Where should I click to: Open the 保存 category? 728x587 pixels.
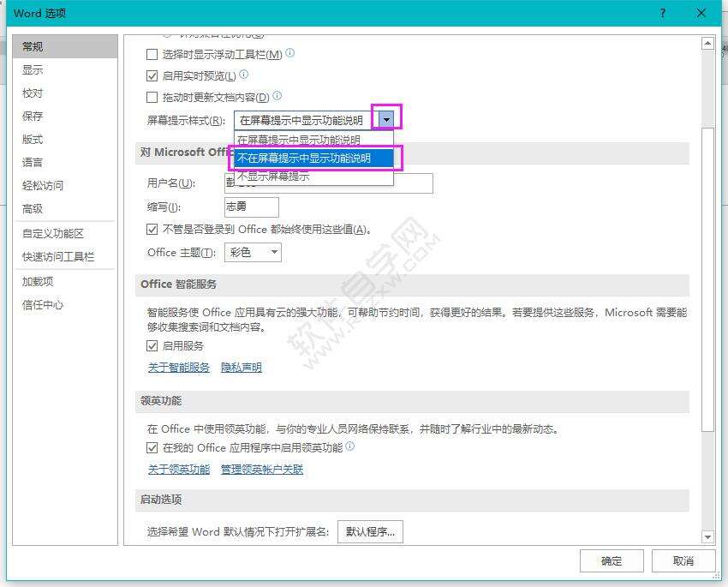tap(65, 116)
